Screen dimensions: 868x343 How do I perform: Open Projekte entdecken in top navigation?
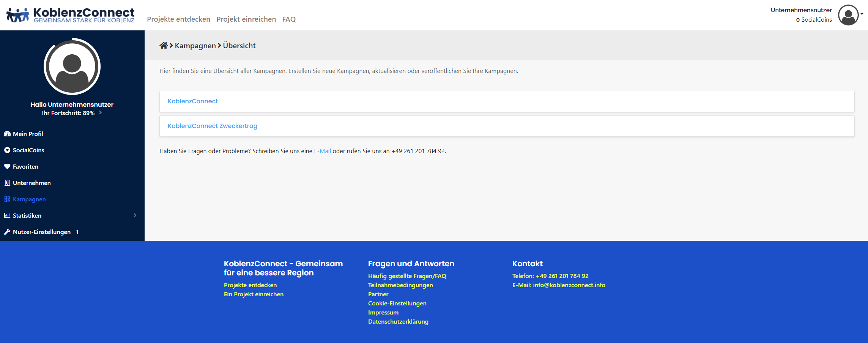pyautogui.click(x=178, y=19)
